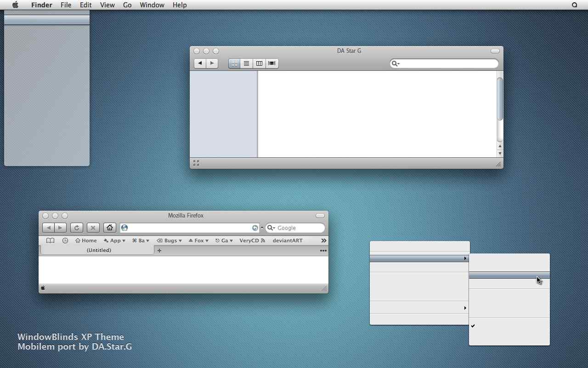Screen dimensions: 588x368
Task: Click the scrollbar thumb in DA Star G window
Action: coord(500,99)
